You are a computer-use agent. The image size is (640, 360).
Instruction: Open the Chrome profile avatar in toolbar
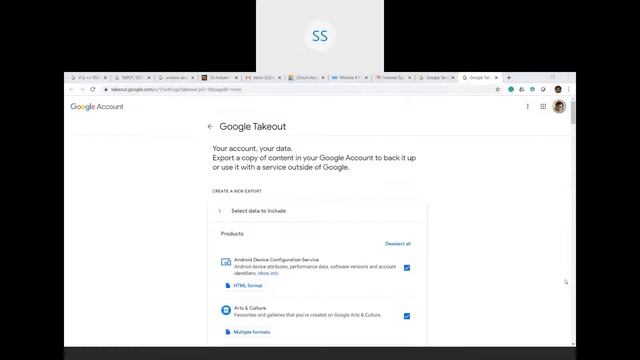pyautogui.click(x=558, y=89)
